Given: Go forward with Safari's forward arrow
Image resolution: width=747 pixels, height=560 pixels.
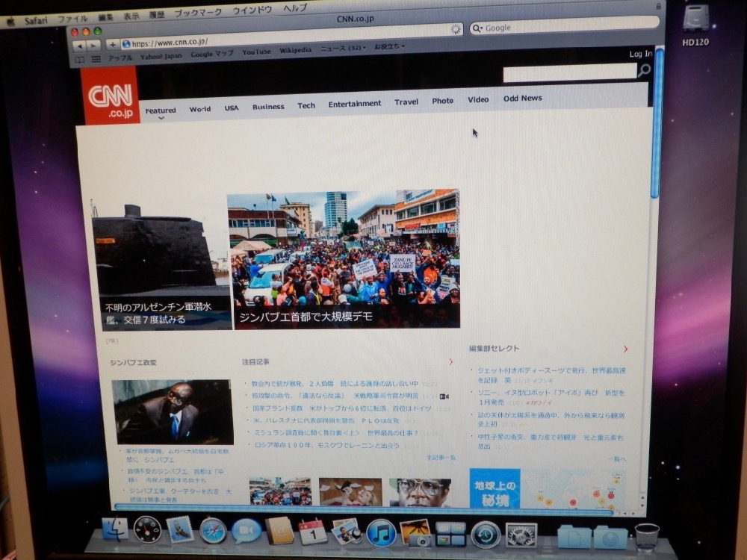Looking at the screenshot, I should [x=93, y=46].
